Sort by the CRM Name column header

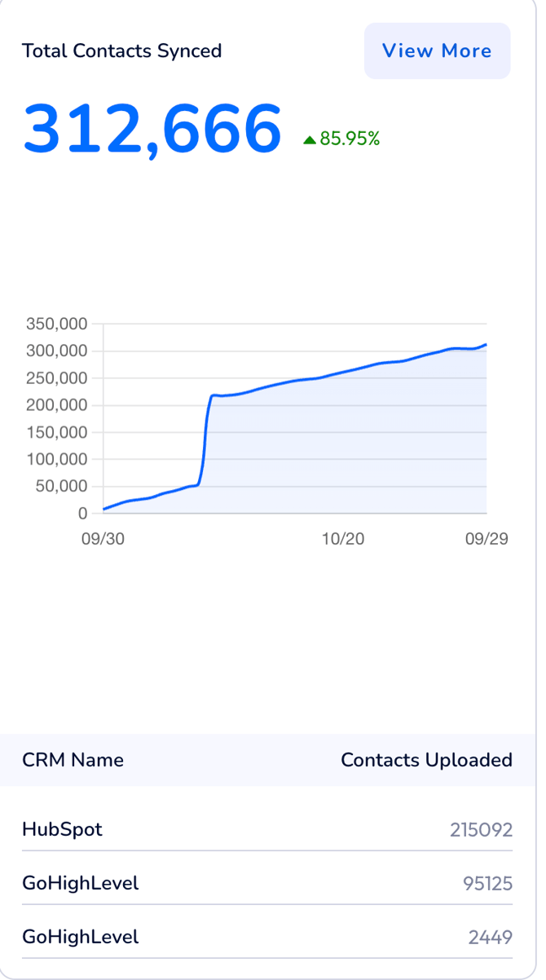(x=73, y=760)
